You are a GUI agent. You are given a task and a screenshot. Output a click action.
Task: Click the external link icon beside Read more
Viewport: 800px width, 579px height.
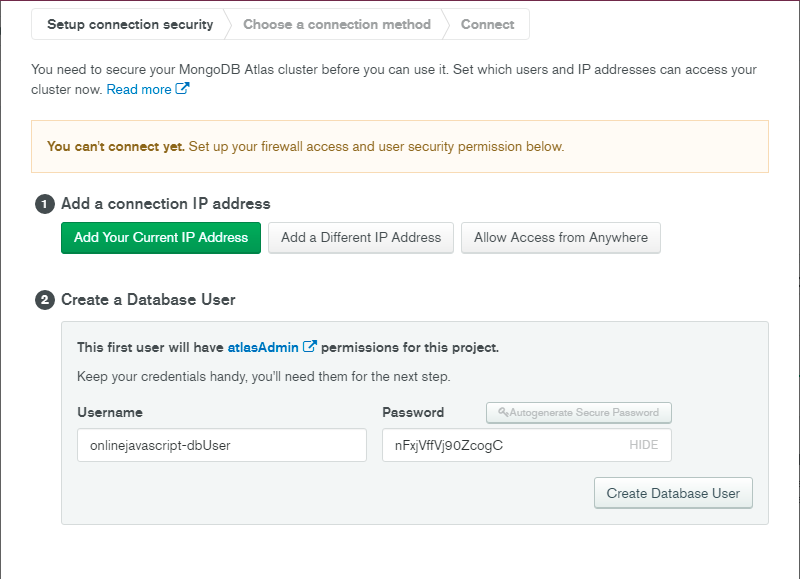182,88
